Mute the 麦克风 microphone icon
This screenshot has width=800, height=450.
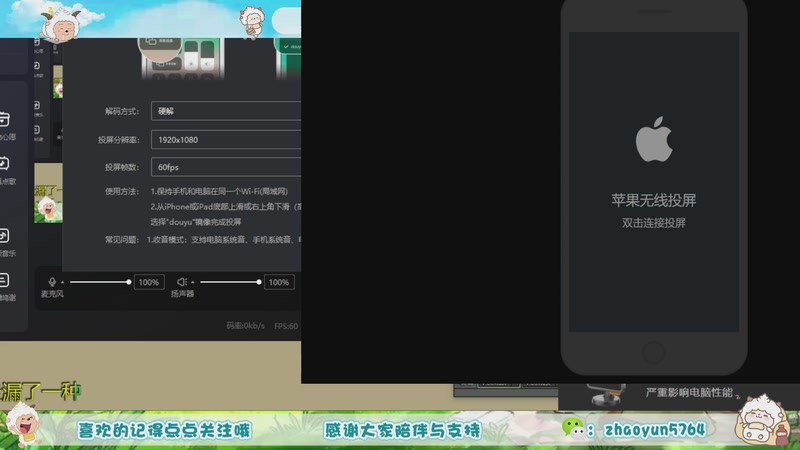(x=52, y=282)
